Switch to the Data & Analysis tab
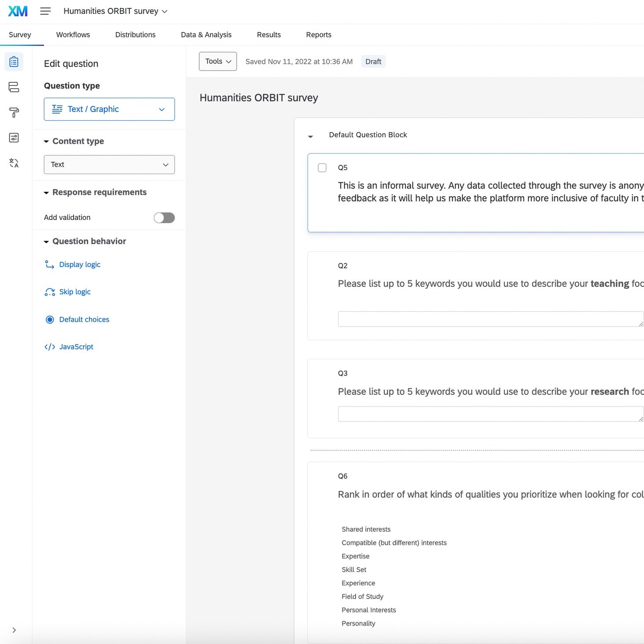This screenshot has height=644, width=644. 206,35
